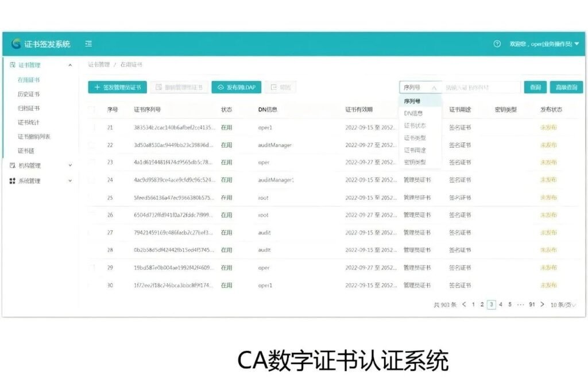Viewport: 588px width, 378px height.
Task: Click the 系统管理 grid icon
Action: (13, 181)
